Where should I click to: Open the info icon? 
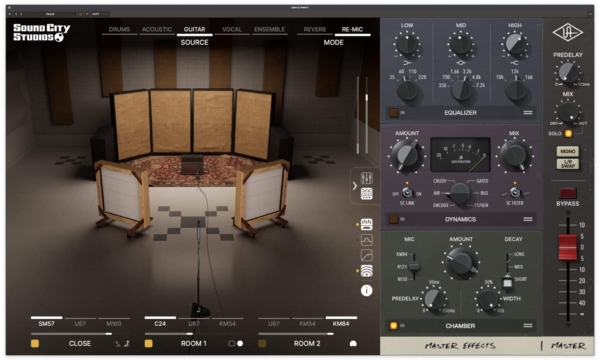(367, 290)
